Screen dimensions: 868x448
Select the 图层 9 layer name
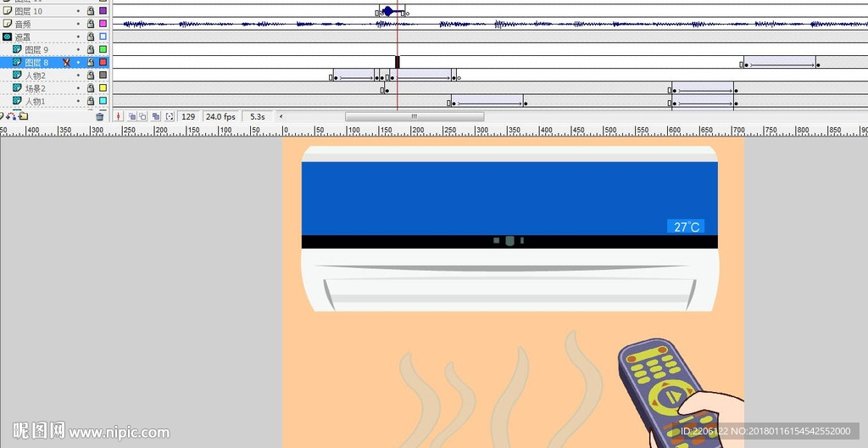(x=36, y=50)
